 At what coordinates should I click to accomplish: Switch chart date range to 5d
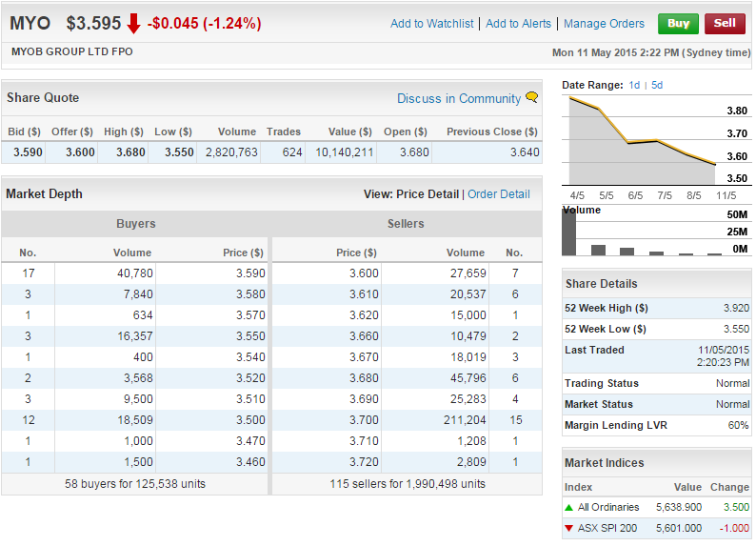tap(657, 86)
